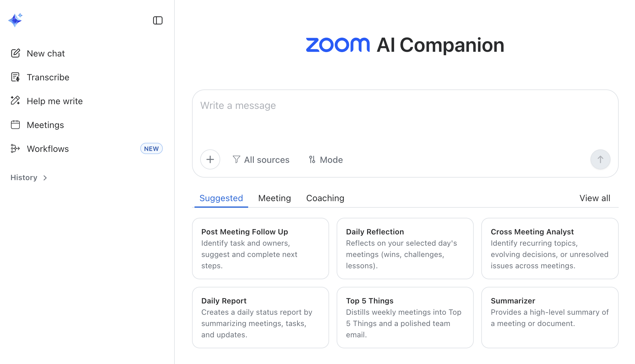Select the Cross Meeting Analyst card
The height and width of the screenshot is (364, 635).
click(x=550, y=249)
